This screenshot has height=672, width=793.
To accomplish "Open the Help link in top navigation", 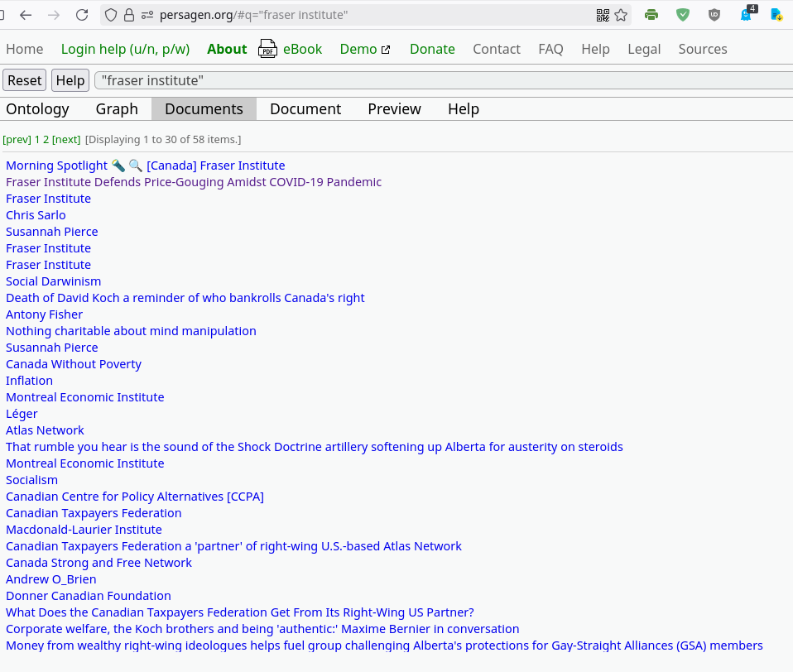I will (595, 49).
